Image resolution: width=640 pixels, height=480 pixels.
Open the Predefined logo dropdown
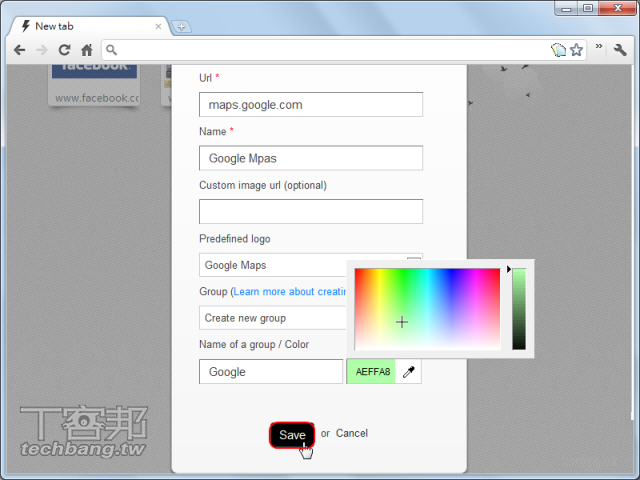[x=273, y=265]
